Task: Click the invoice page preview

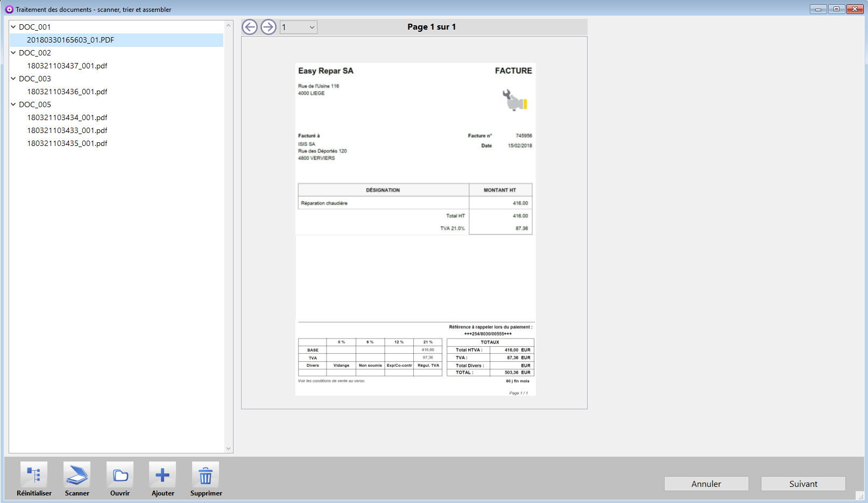Action: 415,229
